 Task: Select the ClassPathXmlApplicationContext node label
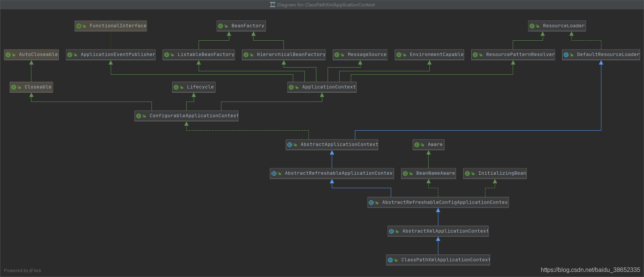click(x=445, y=260)
